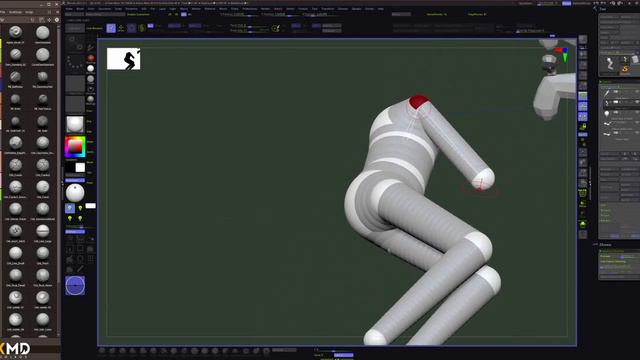
Task: Collapse the lower-right panel using its header arrow
Action: coord(595,244)
